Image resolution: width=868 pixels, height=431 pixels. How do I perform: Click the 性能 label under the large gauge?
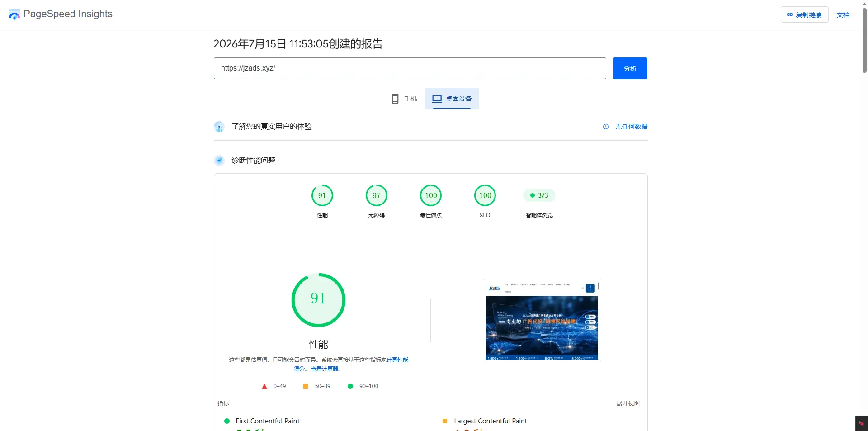coord(318,345)
